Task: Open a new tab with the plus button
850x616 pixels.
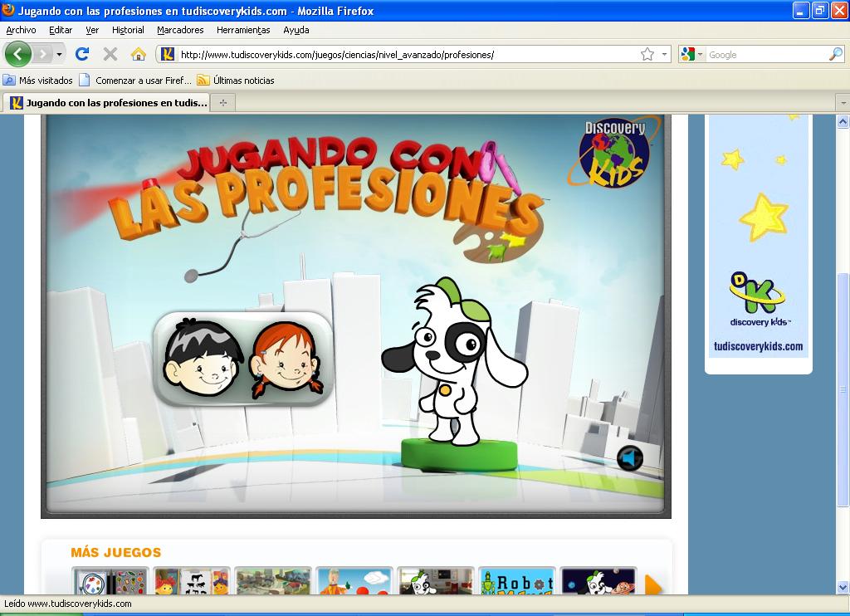Action: click(222, 102)
